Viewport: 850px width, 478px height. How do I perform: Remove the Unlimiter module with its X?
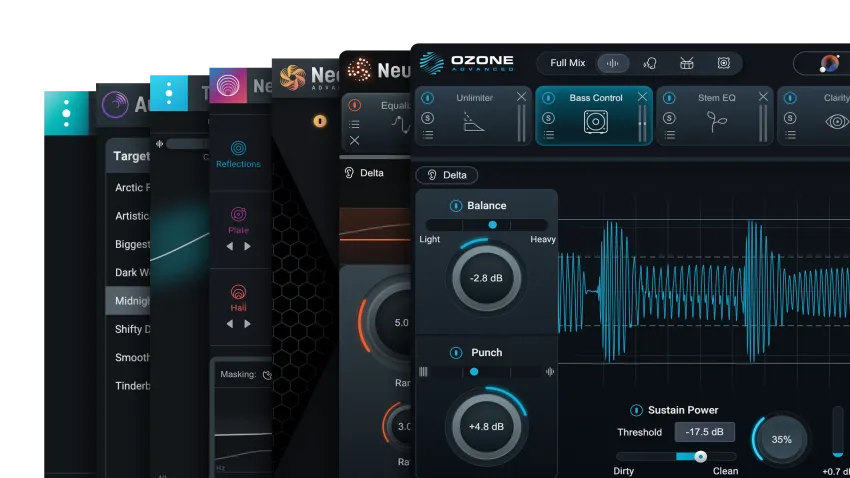[x=521, y=97]
